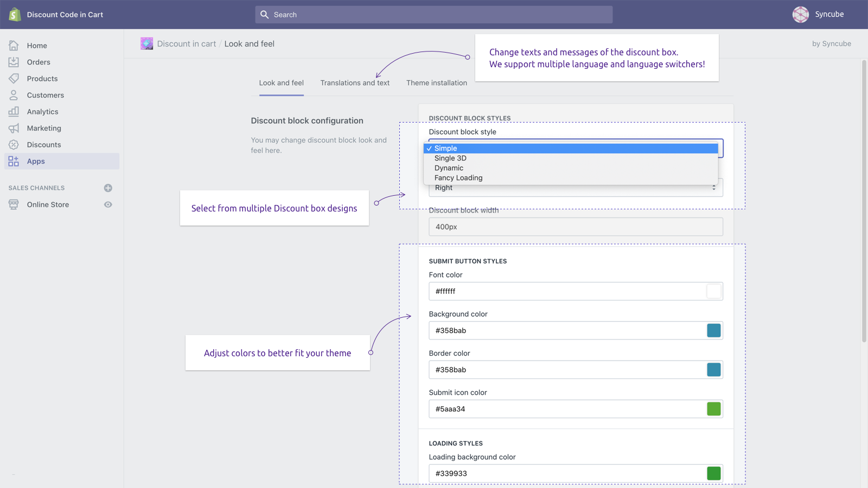
Task: Add a sales channel with plus icon
Action: click(108, 188)
